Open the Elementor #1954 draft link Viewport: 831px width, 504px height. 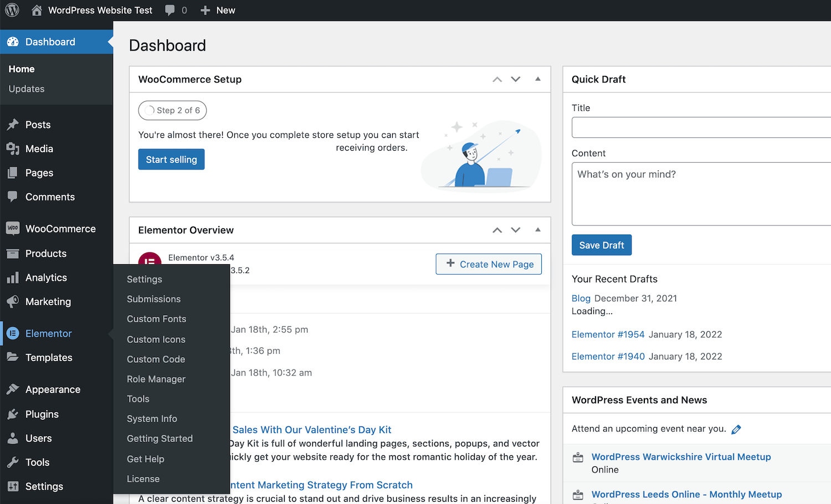(608, 334)
